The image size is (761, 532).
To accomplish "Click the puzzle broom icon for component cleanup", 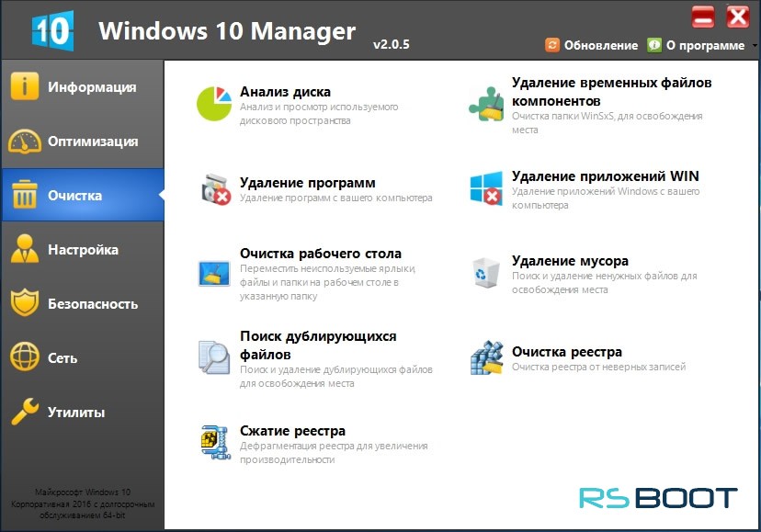I will [x=486, y=104].
